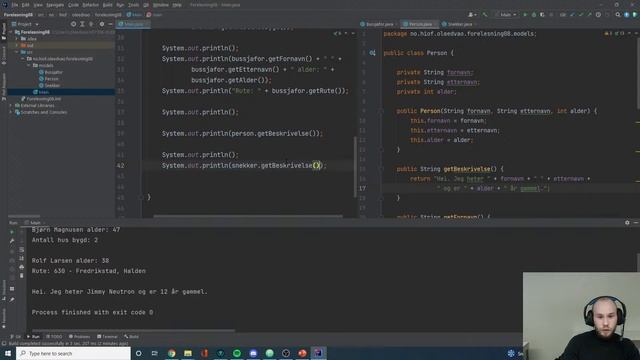Collapse the Forelesning08 root folder
The width and height of the screenshot is (640, 360).
point(11,32)
